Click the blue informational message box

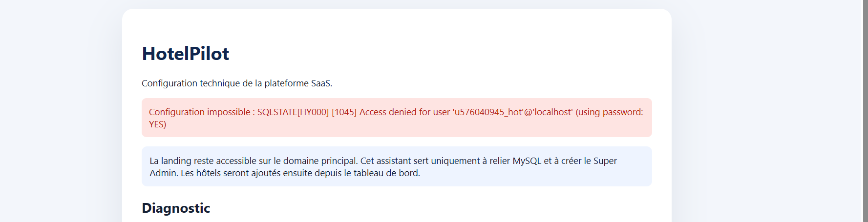coord(397,166)
